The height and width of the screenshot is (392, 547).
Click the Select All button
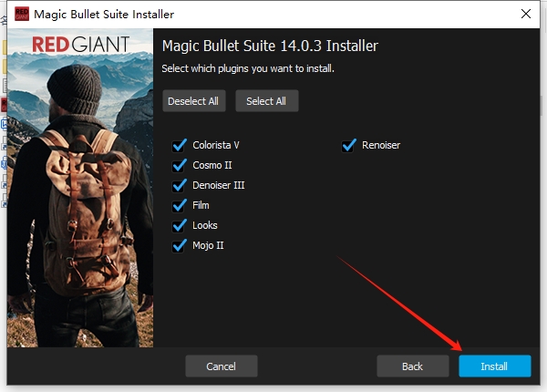[x=267, y=101]
